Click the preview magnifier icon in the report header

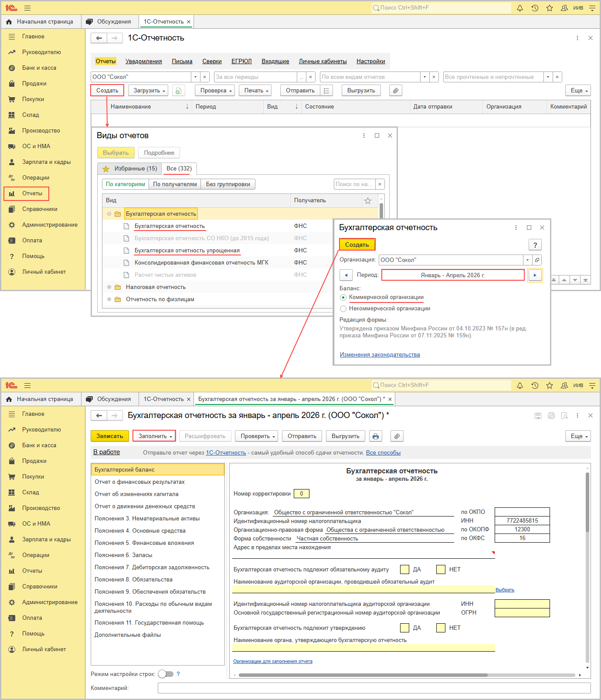coord(564,416)
